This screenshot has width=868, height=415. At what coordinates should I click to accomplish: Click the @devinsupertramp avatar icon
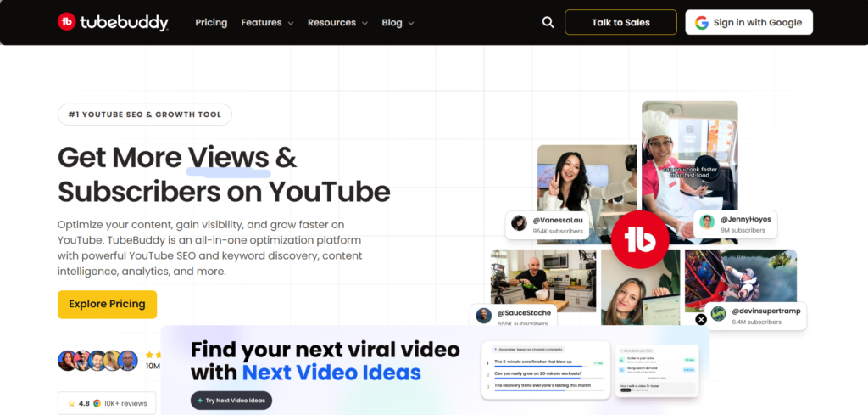(x=719, y=314)
